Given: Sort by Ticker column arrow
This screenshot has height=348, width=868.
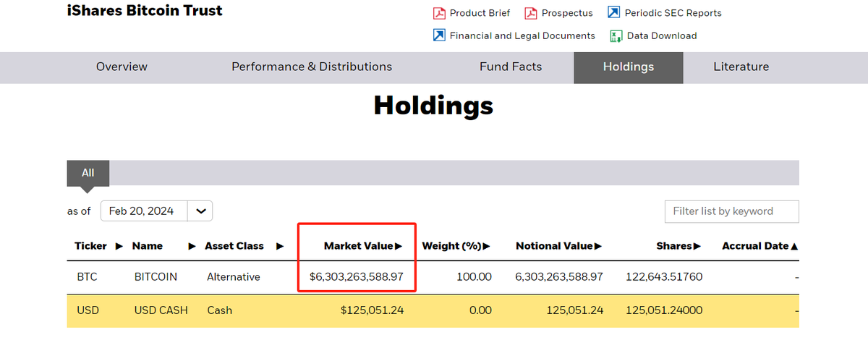Looking at the screenshot, I should pyautogui.click(x=119, y=246).
